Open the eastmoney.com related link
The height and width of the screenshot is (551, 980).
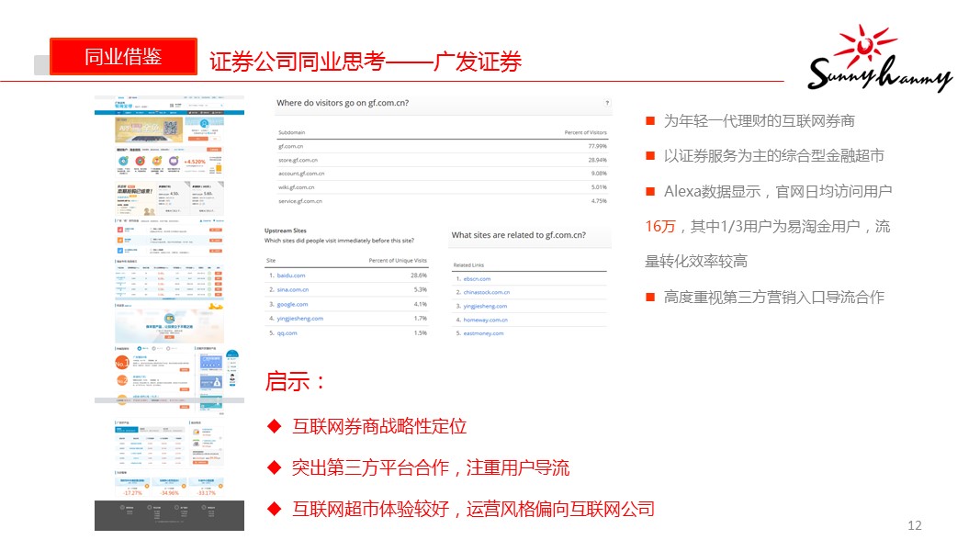point(483,333)
